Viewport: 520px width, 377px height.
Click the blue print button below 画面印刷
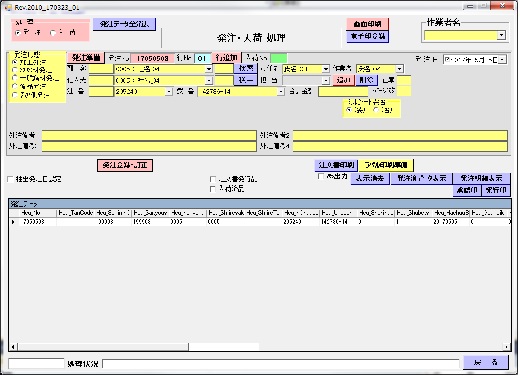click(367, 36)
